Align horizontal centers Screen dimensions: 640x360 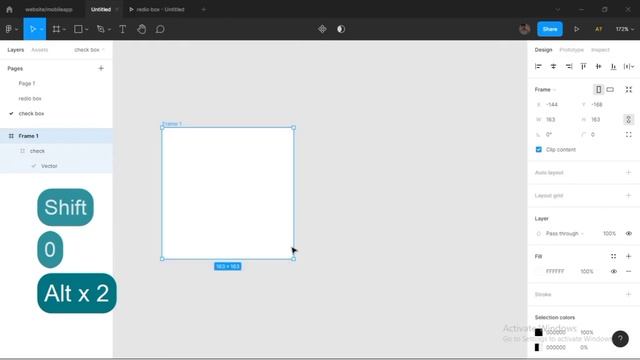[x=553, y=66]
